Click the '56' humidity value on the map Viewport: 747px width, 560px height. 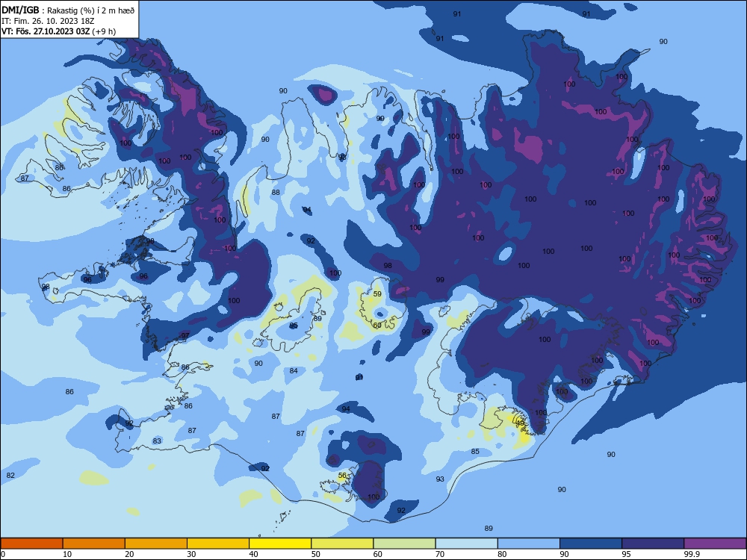pos(343,475)
